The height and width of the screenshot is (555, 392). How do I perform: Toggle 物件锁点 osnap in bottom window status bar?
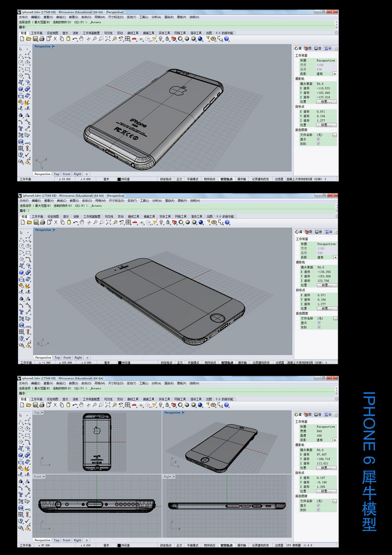(x=210, y=545)
